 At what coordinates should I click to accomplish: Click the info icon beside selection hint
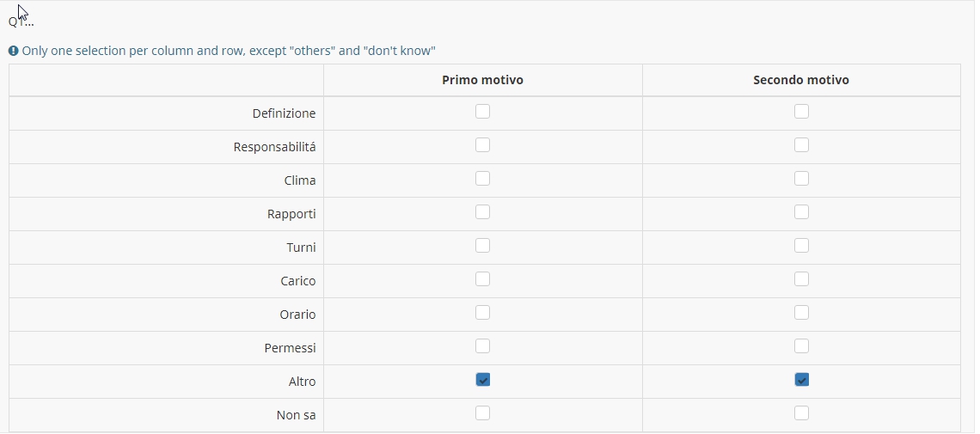pyautogui.click(x=13, y=51)
